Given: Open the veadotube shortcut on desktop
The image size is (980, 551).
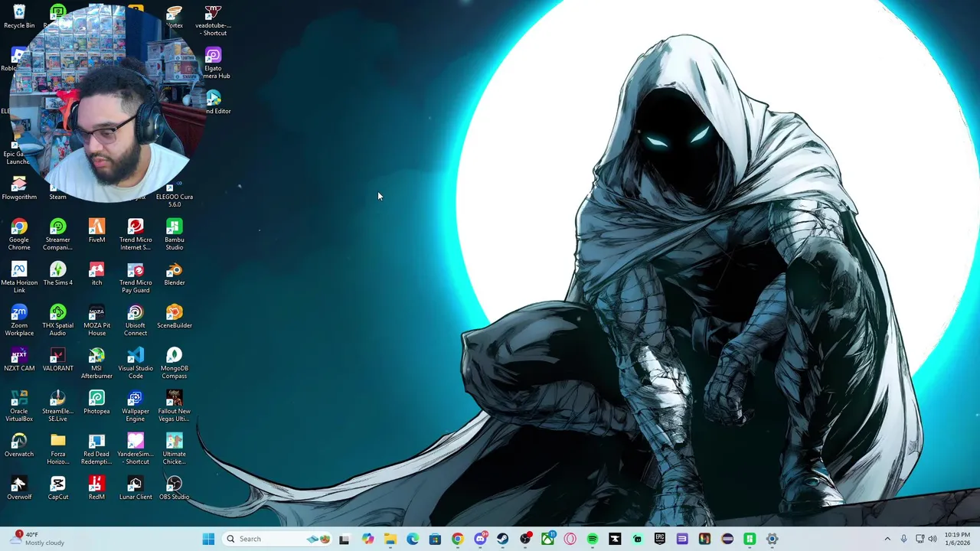Looking at the screenshot, I should coord(213,21).
